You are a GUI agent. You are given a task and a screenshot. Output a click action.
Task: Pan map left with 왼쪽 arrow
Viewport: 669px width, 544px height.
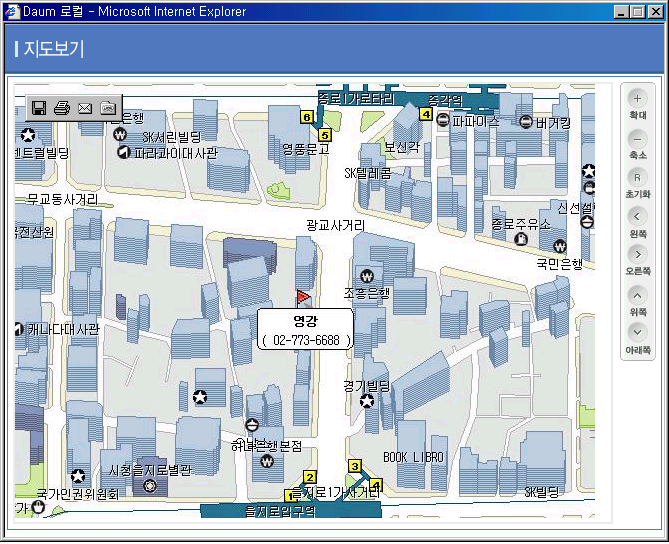click(x=638, y=216)
